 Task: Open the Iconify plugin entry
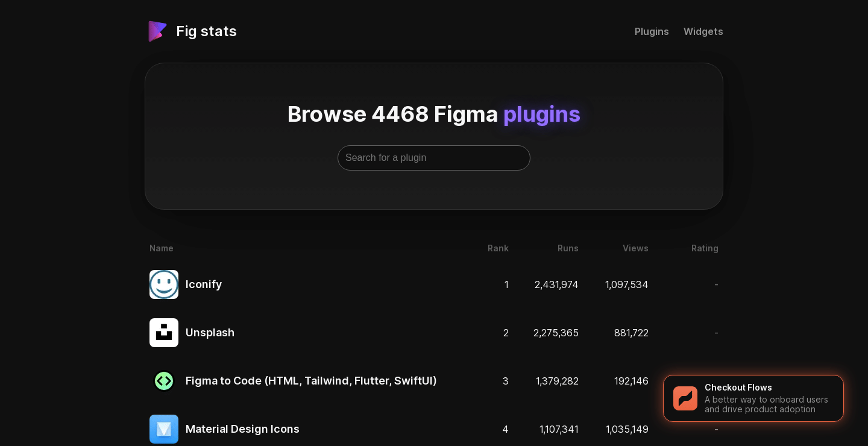(204, 284)
